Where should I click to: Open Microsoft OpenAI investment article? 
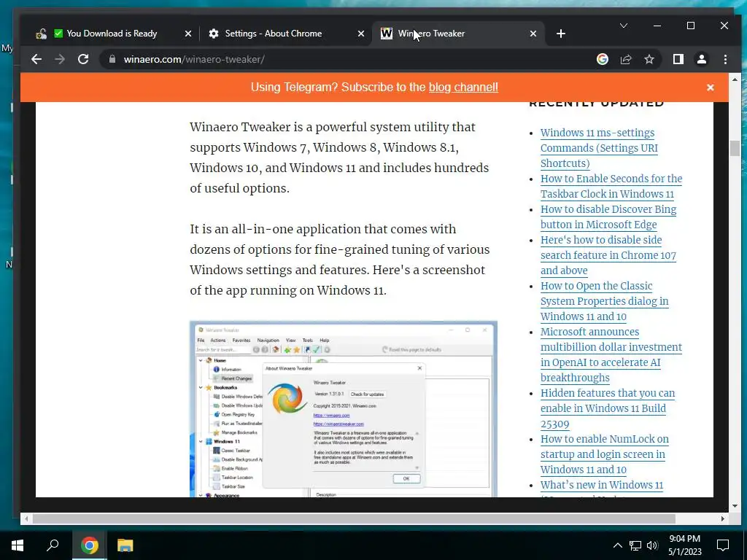click(611, 355)
